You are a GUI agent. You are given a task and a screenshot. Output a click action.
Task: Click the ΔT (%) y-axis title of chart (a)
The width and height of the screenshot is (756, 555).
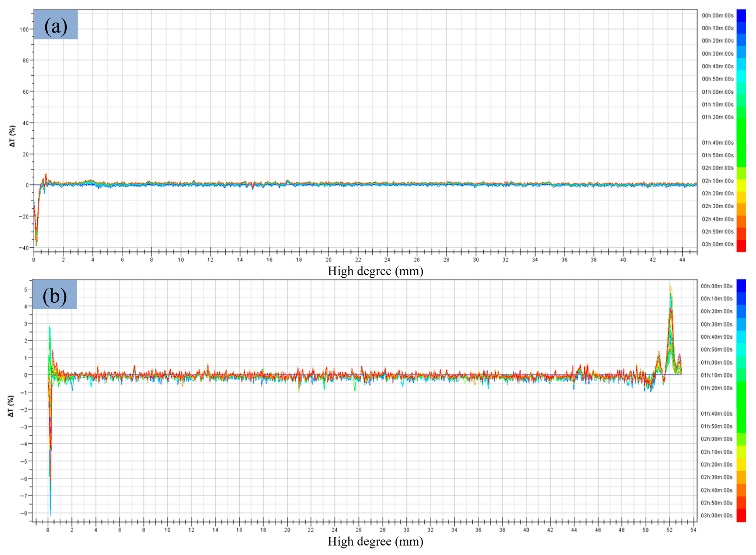coord(13,136)
